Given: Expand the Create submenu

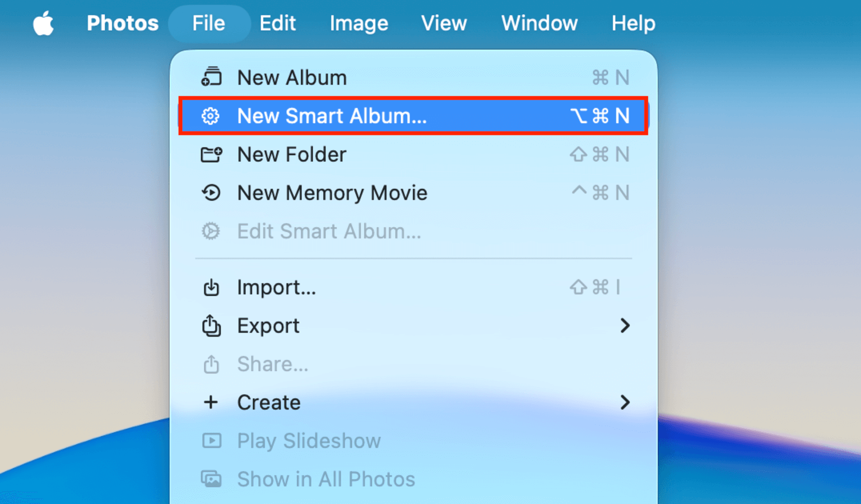Looking at the screenshot, I should (626, 402).
